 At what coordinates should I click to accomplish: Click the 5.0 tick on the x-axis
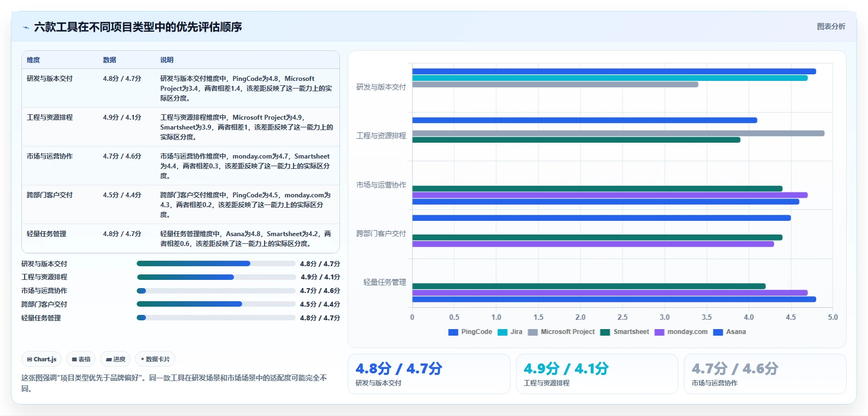coord(833,317)
